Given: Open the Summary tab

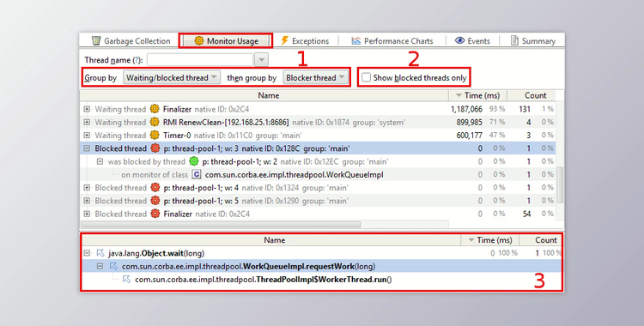Looking at the screenshot, I should tap(532, 41).
